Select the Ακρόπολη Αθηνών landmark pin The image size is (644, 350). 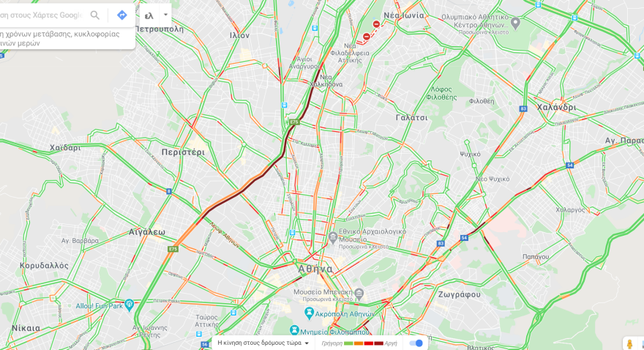[310, 313]
